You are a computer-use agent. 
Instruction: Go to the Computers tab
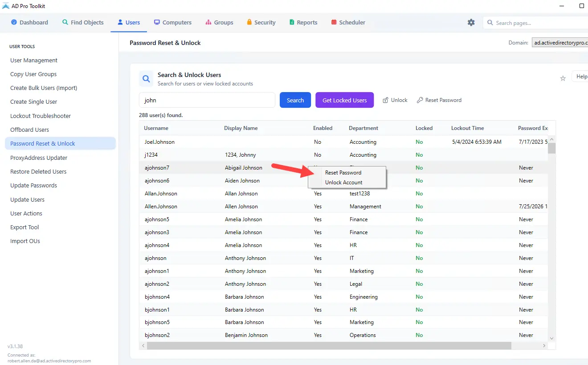click(173, 22)
